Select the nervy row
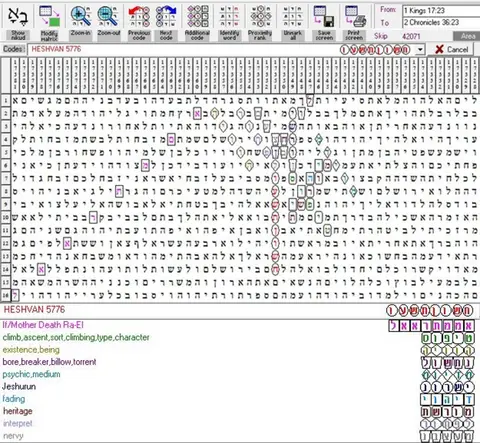This screenshot has width=480, height=443. coord(239,436)
